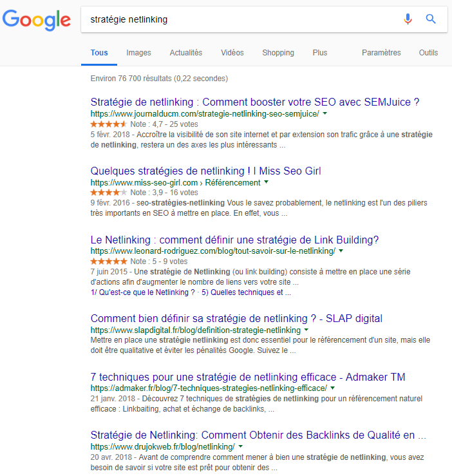Viewport: 452px width, 476px height.
Task: Click the journalducm.com green URL text
Action: tap(205, 114)
